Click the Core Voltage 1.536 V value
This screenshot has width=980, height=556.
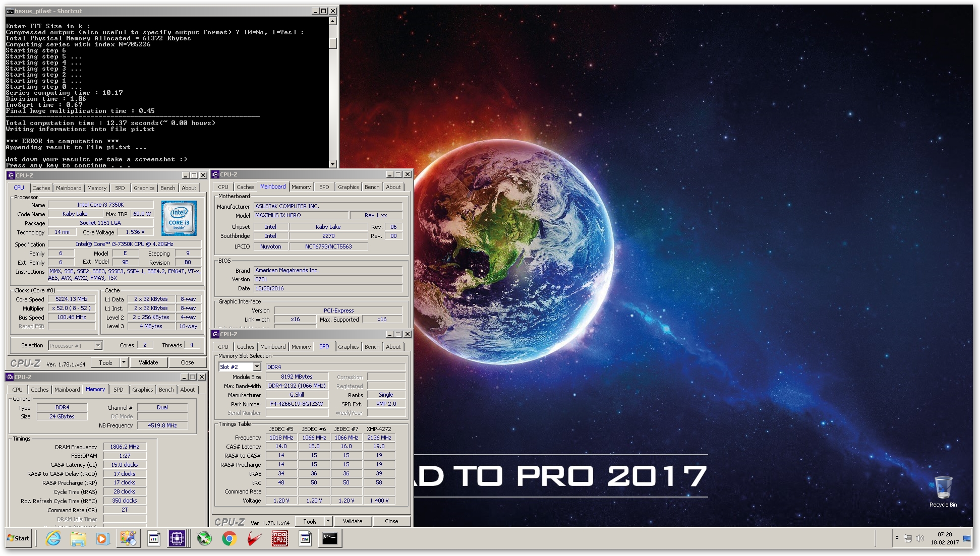coord(136,232)
